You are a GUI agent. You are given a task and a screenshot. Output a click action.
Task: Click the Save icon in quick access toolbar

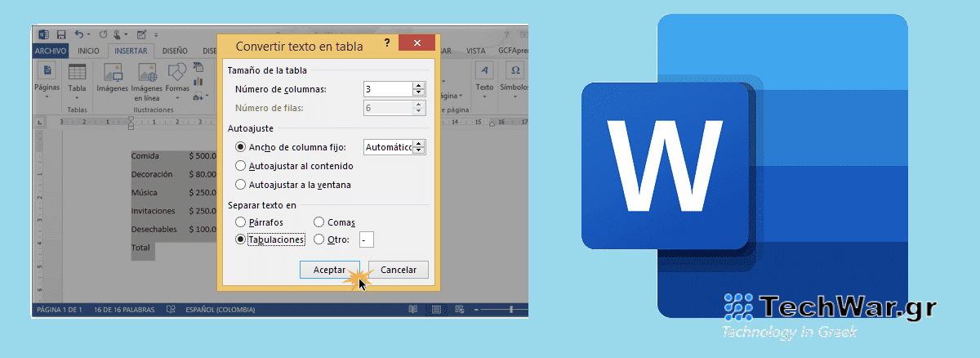pos(60,34)
